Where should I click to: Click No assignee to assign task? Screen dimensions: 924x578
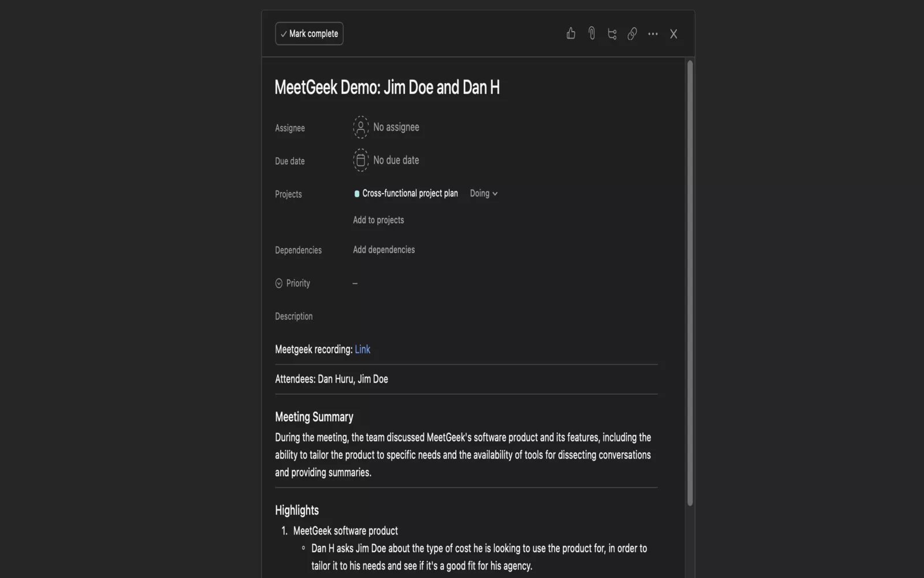[x=396, y=127]
